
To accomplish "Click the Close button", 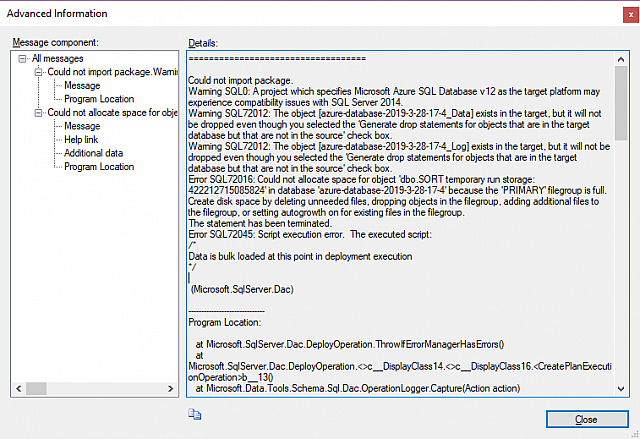I will pos(586,418).
